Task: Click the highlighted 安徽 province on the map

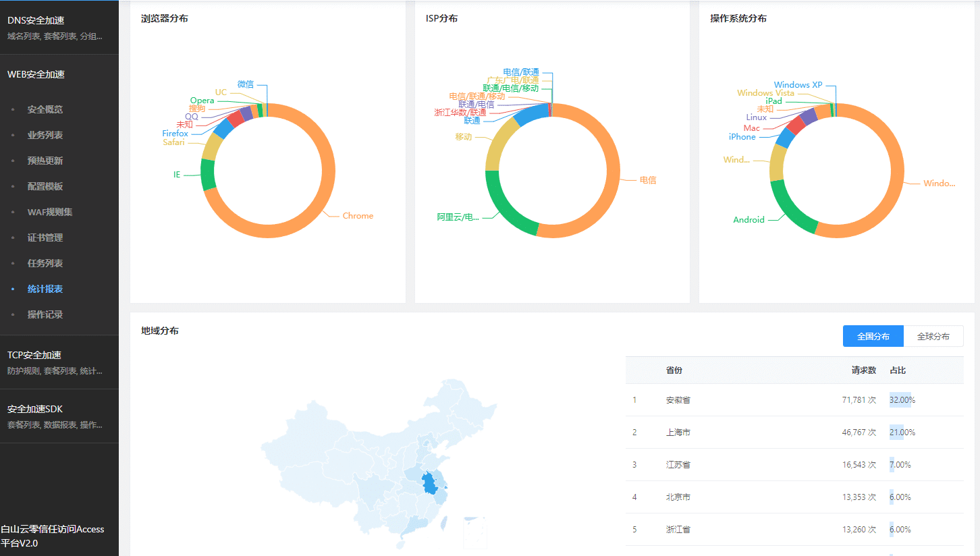Action: pyautogui.click(x=429, y=484)
